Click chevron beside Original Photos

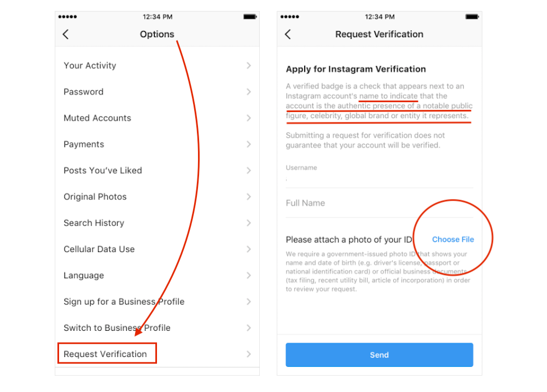point(248,197)
